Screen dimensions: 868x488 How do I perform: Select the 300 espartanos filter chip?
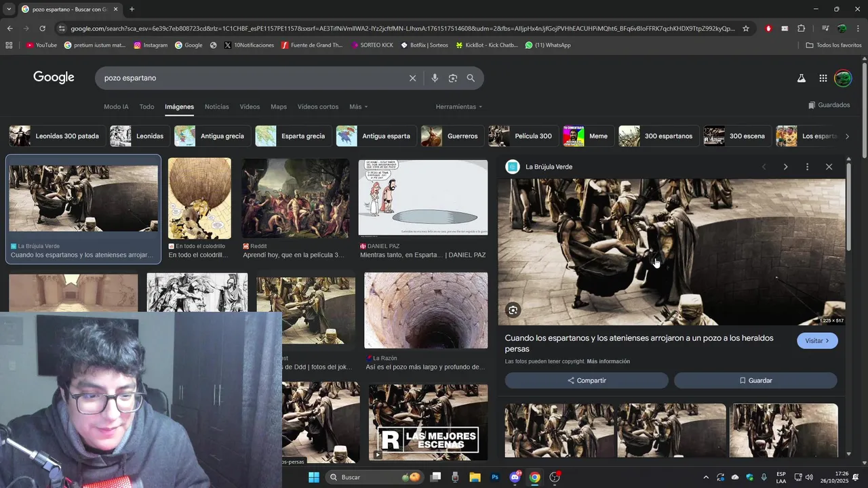click(658, 136)
